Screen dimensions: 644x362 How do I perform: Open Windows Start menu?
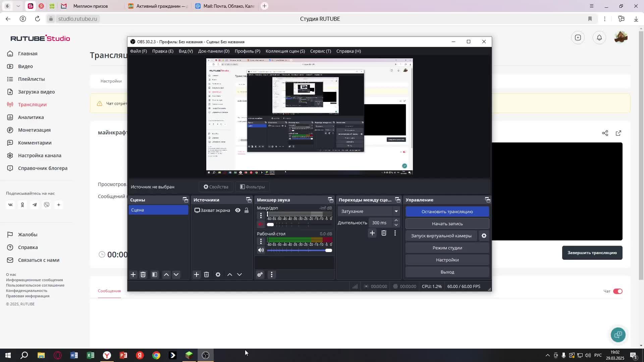[x=8, y=355]
